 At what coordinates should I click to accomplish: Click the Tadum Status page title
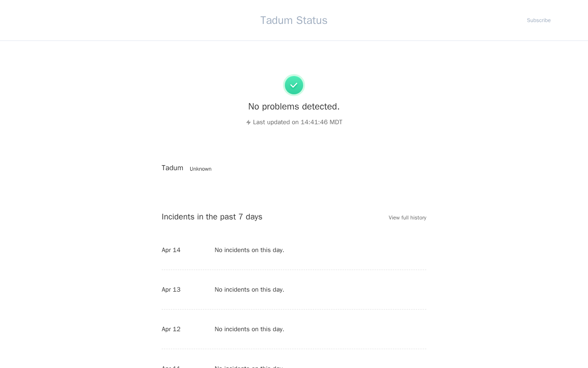click(294, 20)
